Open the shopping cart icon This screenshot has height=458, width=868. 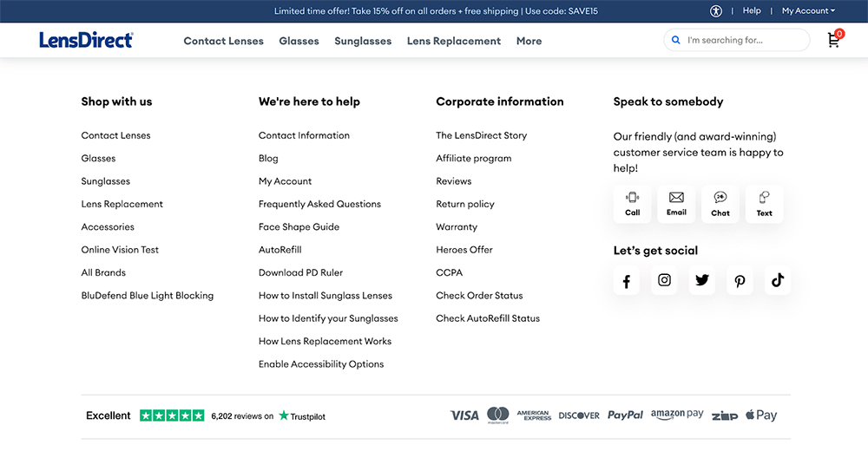coord(833,40)
